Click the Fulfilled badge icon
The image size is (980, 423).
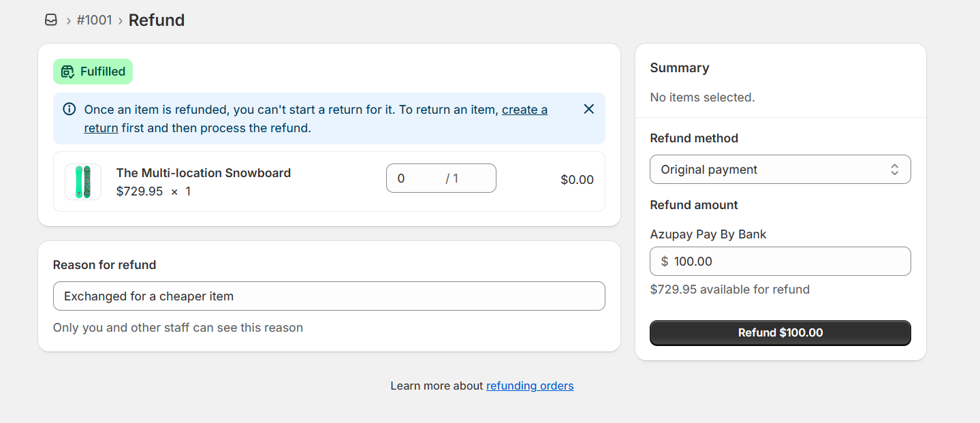click(x=67, y=72)
